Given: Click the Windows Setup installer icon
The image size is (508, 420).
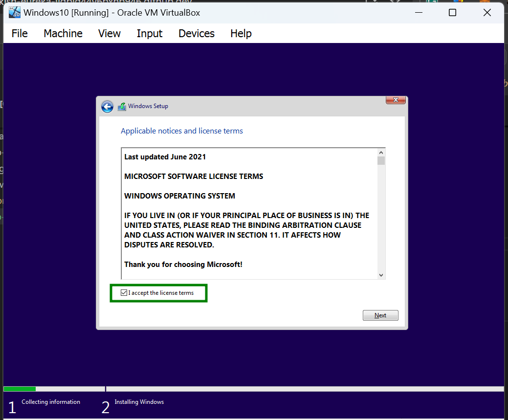Looking at the screenshot, I should click(x=122, y=106).
